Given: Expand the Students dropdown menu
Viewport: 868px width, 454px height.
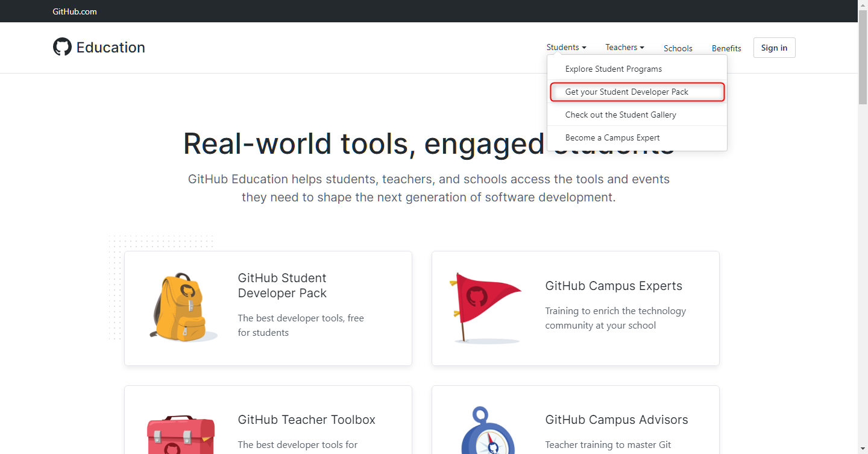Looking at the screenshot, I should pyautogui.click(x=566, y=47).
